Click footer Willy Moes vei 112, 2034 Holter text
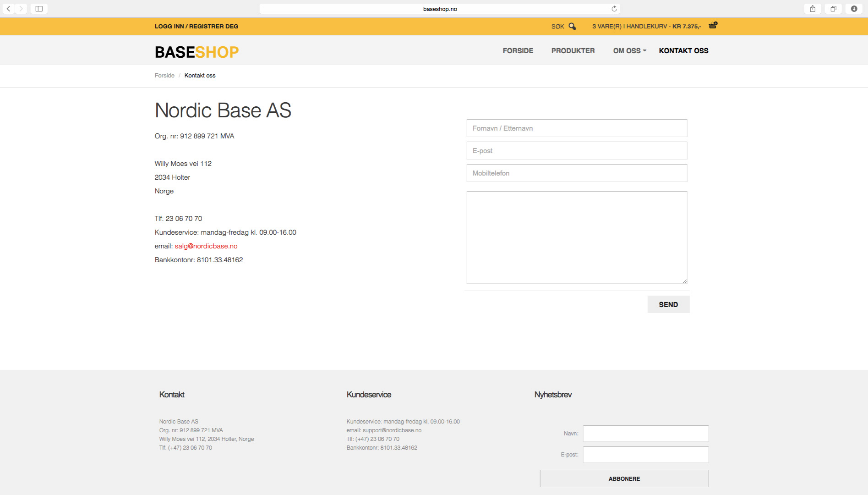This screenshot has width=868, height=495. click(x=206, y=439)
